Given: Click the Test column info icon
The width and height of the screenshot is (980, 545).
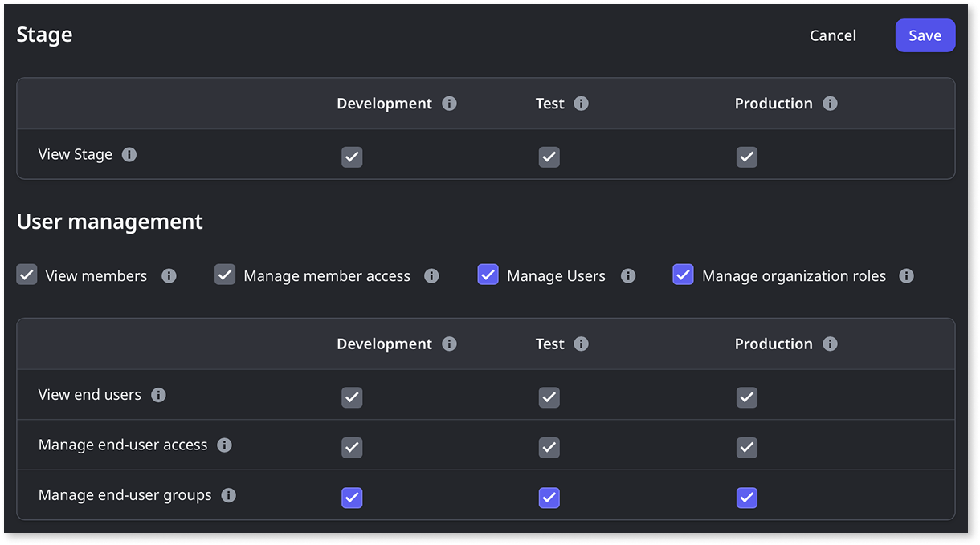Looking at the screenshot, I should click(x=582, y=103).
